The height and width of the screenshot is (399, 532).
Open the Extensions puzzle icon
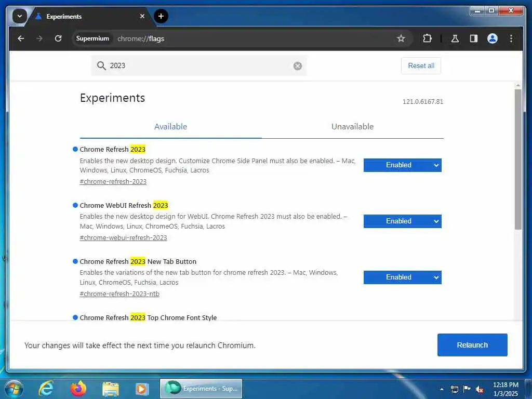(427, 38)
